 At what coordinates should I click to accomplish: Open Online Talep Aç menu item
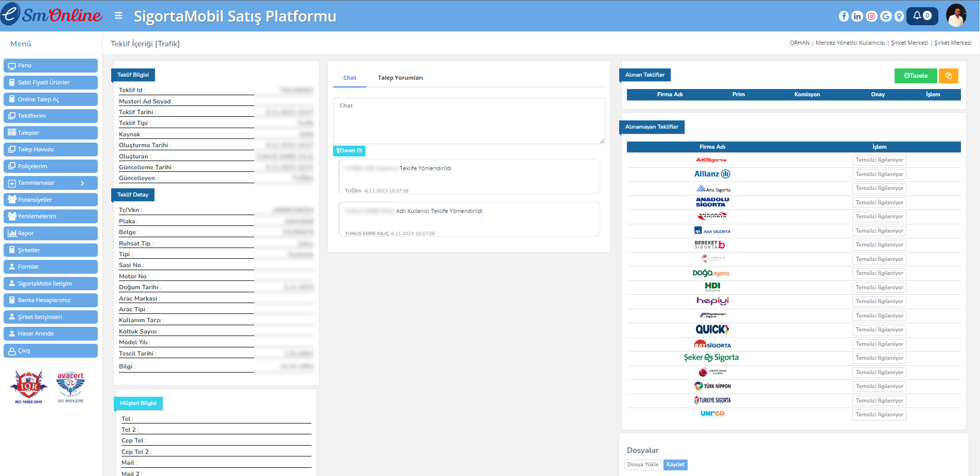(x=50, y=99)
